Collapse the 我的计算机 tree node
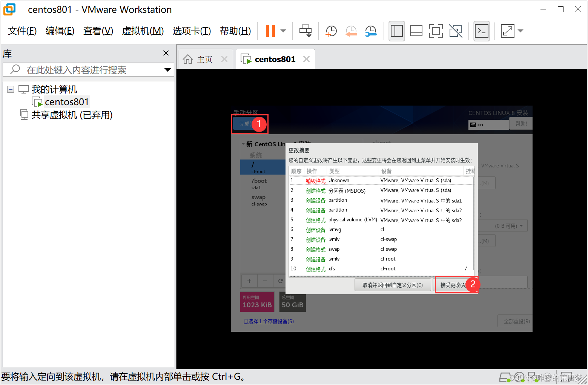Viewport: 588px width, 385px height. tap(11, 89)
